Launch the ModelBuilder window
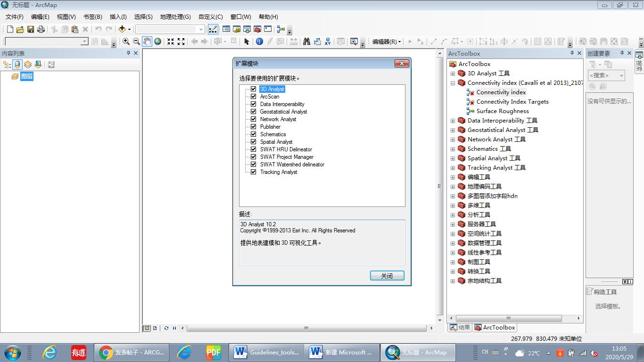 click(281, 29)
